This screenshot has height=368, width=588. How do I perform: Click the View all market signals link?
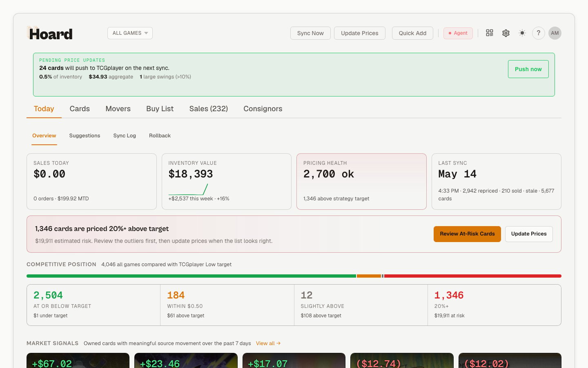tap(268, 343)
